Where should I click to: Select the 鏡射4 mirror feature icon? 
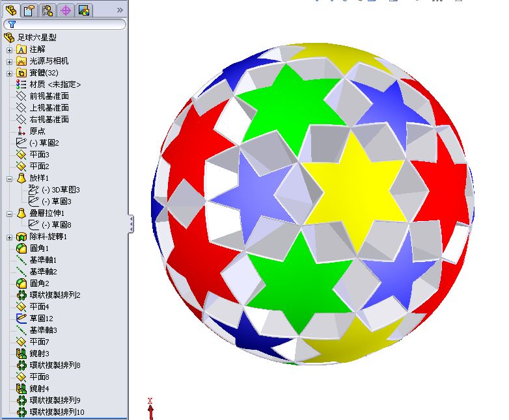click(21, 389)
